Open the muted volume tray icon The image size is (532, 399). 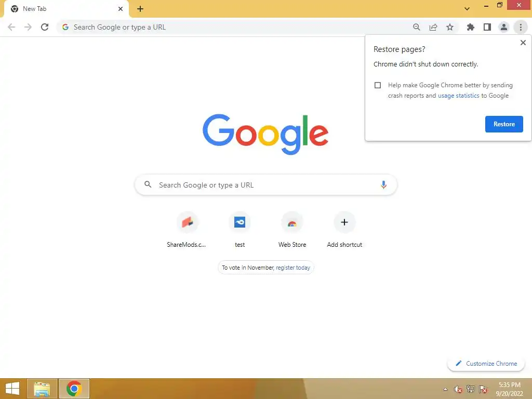[458, 389]
